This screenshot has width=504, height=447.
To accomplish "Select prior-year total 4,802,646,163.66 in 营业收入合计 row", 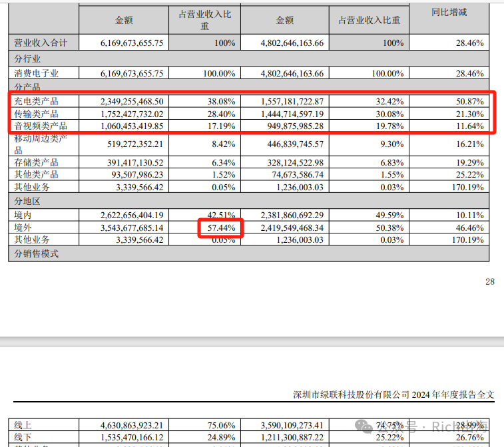I will 292,43.
